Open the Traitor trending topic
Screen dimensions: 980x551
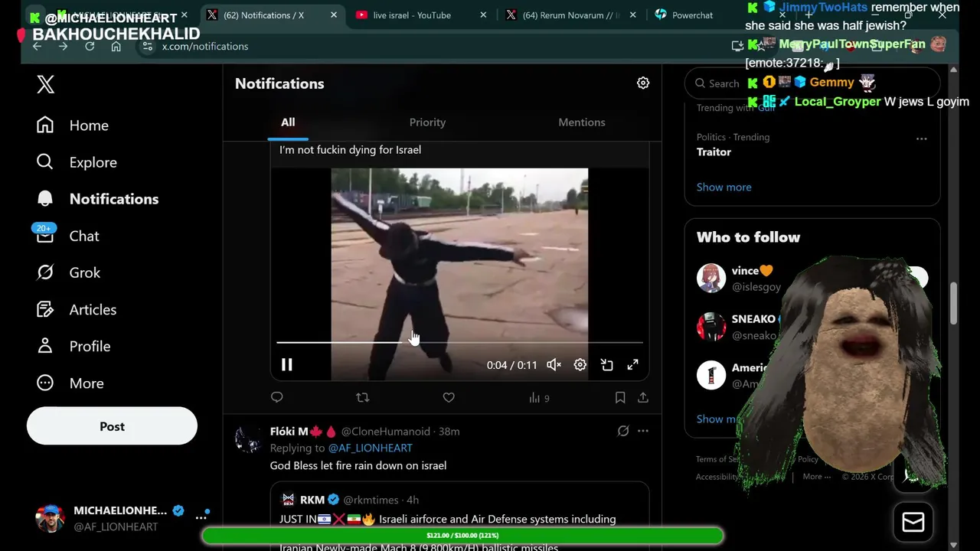(x=714, y=152)
